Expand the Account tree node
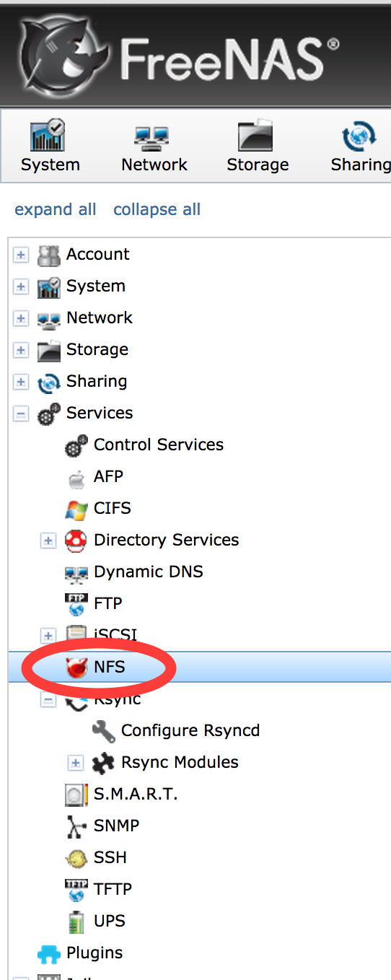Viewport: 391px width, 980px height. 21,255
